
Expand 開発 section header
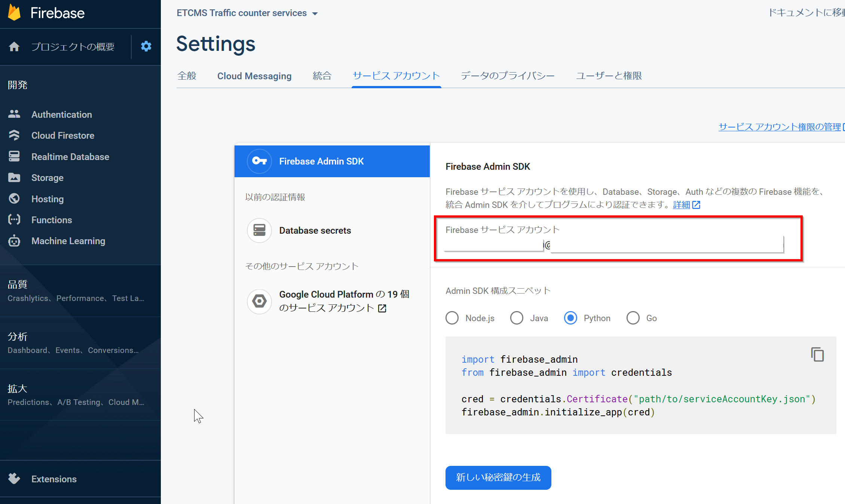point(18,85)
